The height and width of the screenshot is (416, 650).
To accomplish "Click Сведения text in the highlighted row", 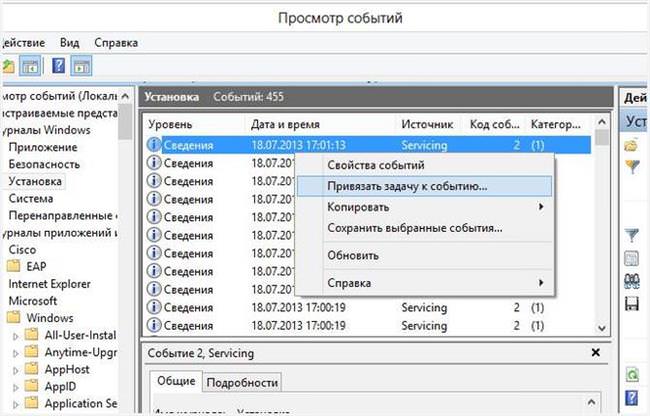I will click(x=188, y=145).
